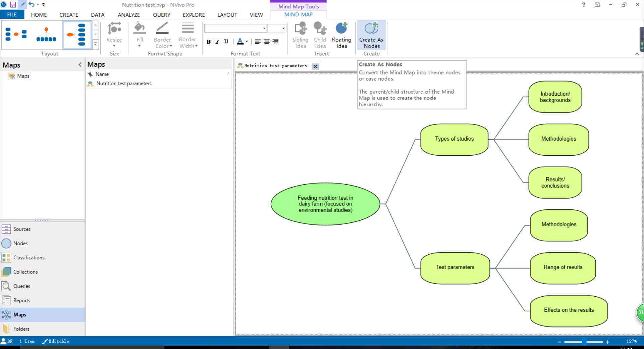Select the Test parameters shape
644x349 pixels.
[x=455, y=268]
